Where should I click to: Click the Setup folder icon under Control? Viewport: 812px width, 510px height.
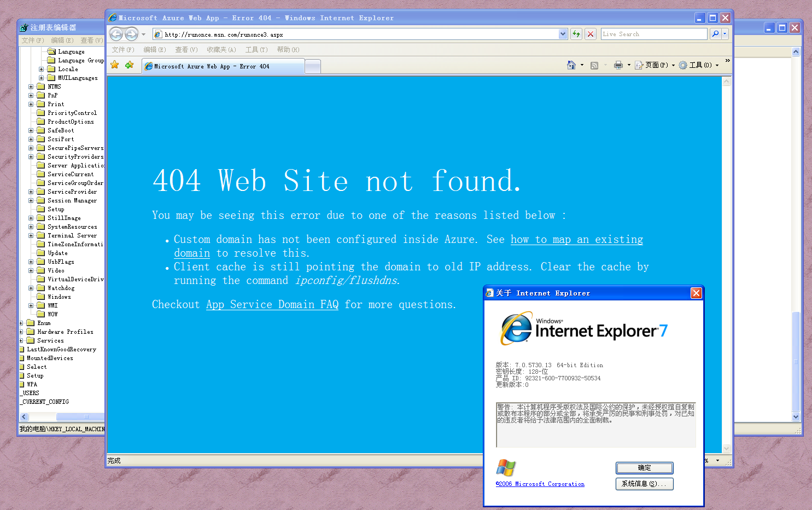click(41, 209)
